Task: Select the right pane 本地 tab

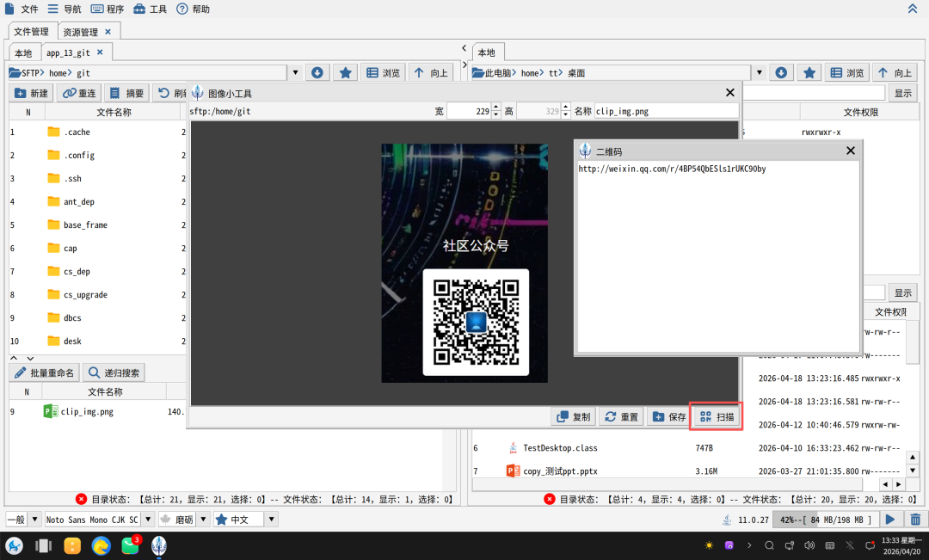Action: tap(486, 52)
